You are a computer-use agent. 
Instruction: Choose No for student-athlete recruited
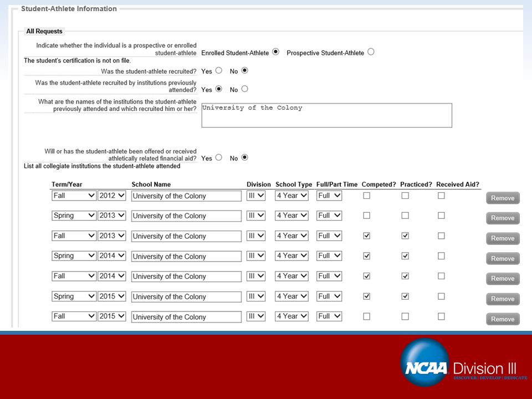(244, 70)
